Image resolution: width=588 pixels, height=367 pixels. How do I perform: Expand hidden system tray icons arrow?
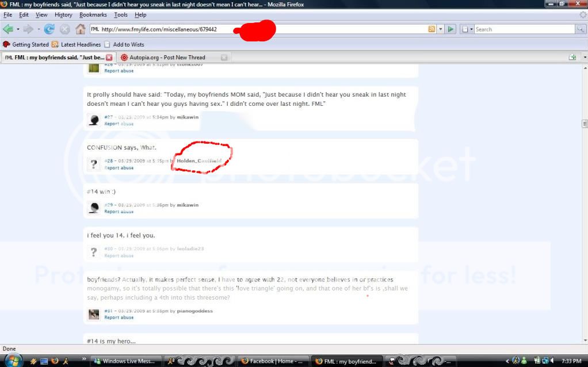tap(508, 361)
